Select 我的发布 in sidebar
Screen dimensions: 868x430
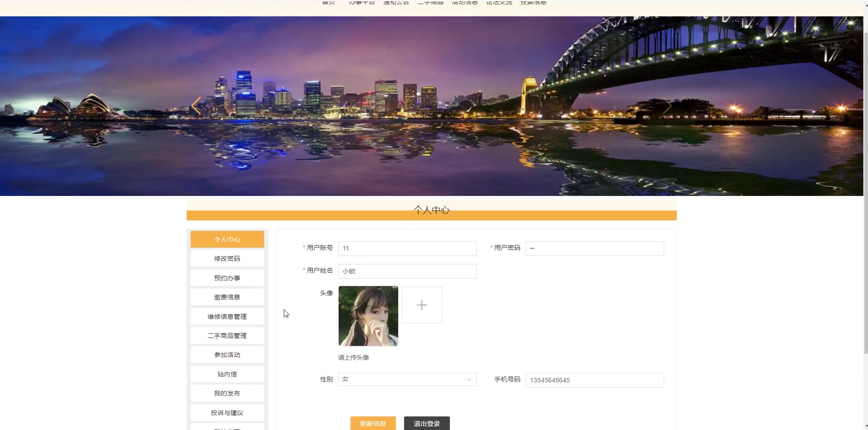pyautogui.click(x=227, y=393)
